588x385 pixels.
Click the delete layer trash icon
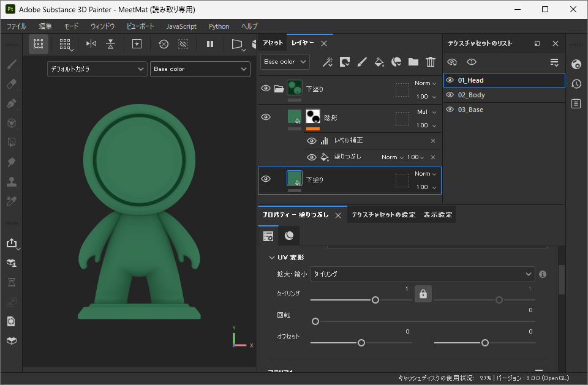click(x=431, y=62)
